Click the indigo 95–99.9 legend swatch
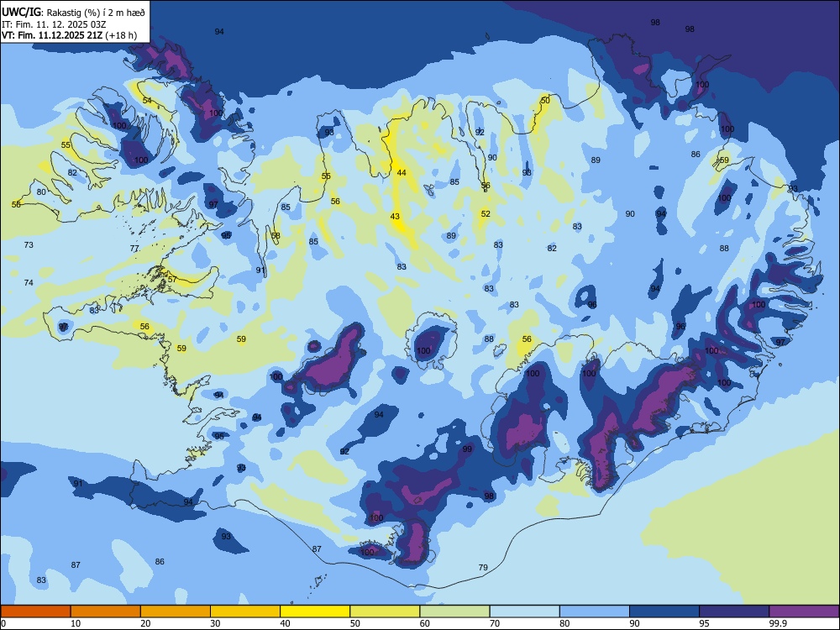 734,612
